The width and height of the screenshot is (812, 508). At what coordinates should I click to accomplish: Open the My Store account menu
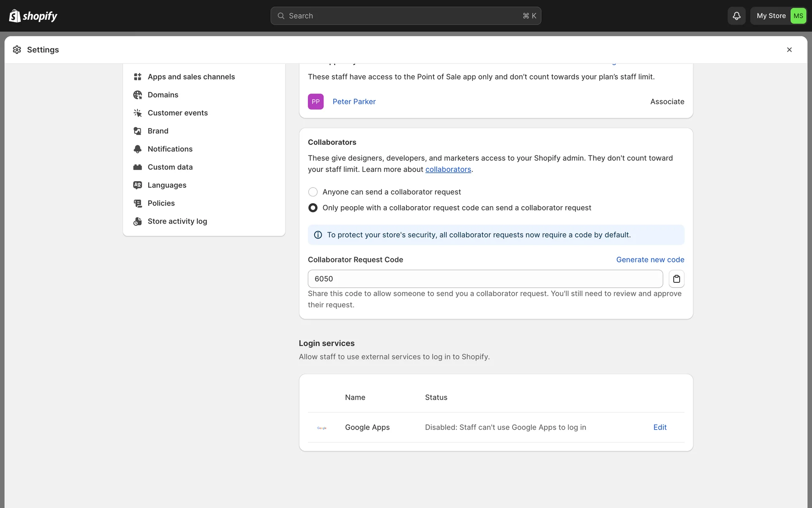pyautogui.click(x=778, y=16)
